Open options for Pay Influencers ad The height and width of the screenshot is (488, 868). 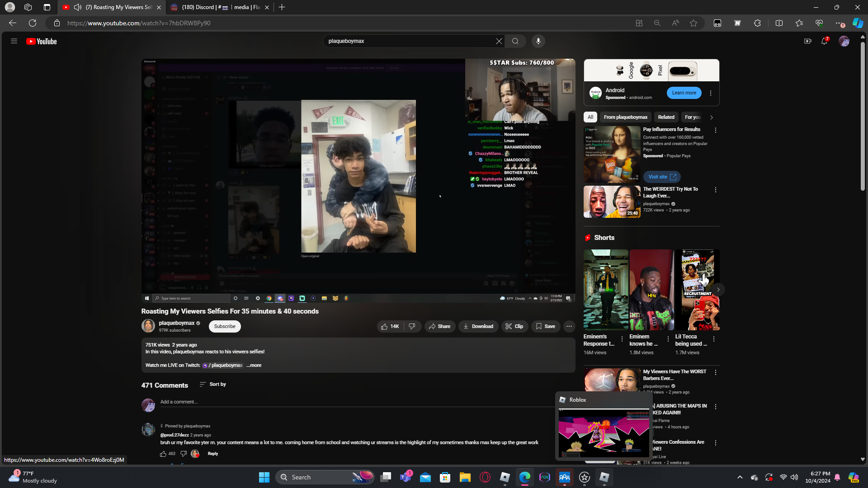pos(716,130)
